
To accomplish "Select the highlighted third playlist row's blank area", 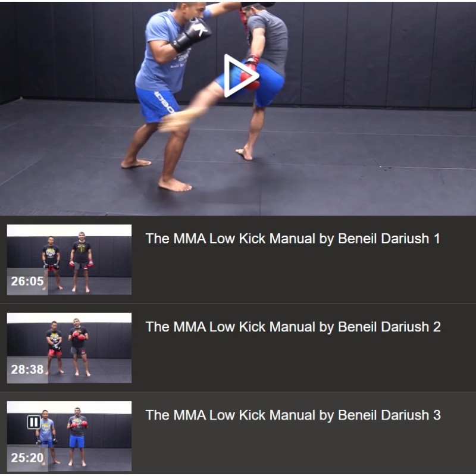I will pos(303,449).
